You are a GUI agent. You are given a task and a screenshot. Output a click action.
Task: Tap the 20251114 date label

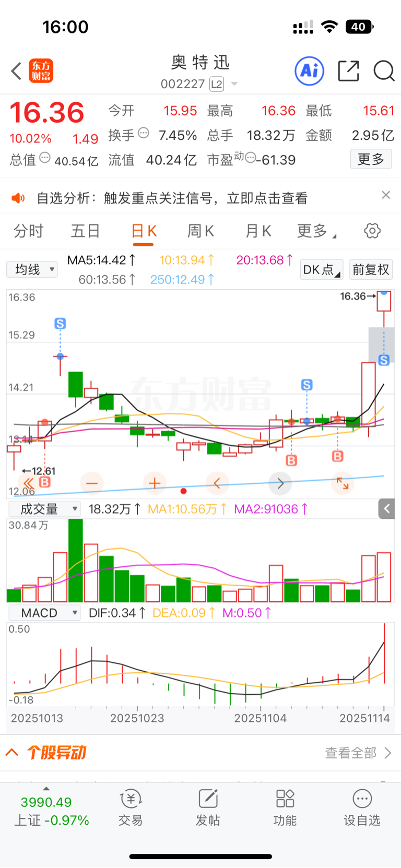click(364, 718)
